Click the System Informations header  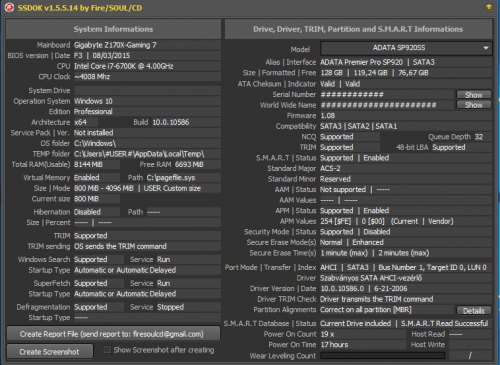pos(113,29)
